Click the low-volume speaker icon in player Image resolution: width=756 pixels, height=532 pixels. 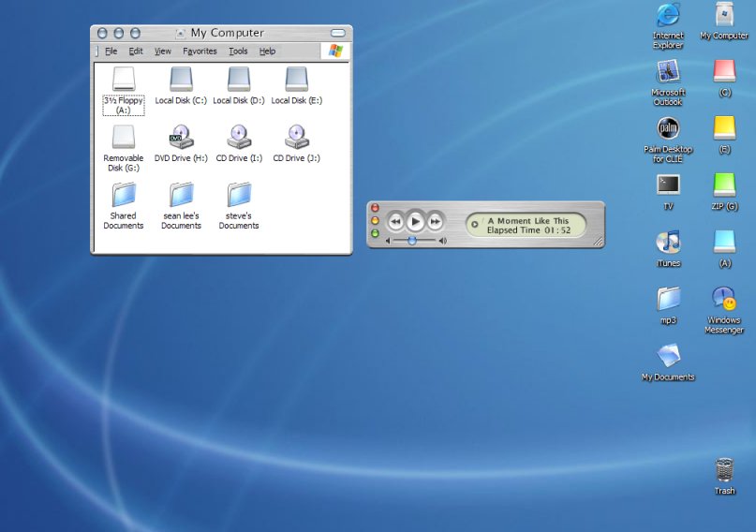(x=388, y=241)
